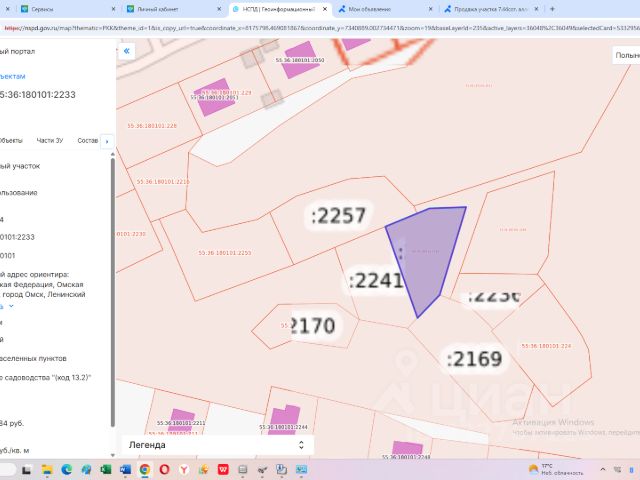Click the cadastral number 55:36:180101:2233 heading
This screenshot has width=640, height=480.
tap(38, 95)
